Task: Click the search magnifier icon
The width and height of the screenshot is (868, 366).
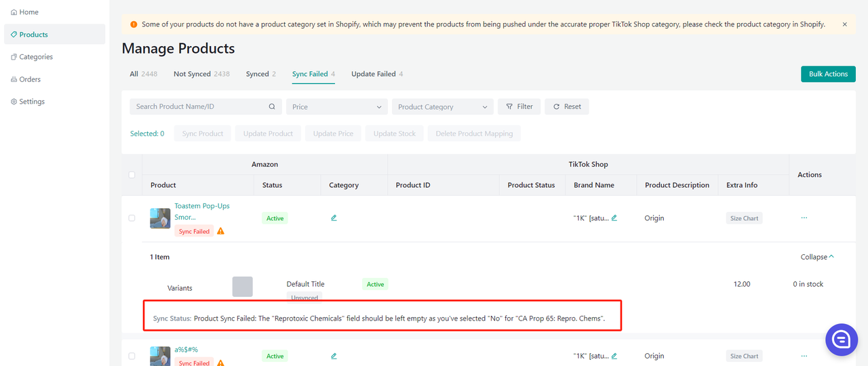Action: coord(272,106)
